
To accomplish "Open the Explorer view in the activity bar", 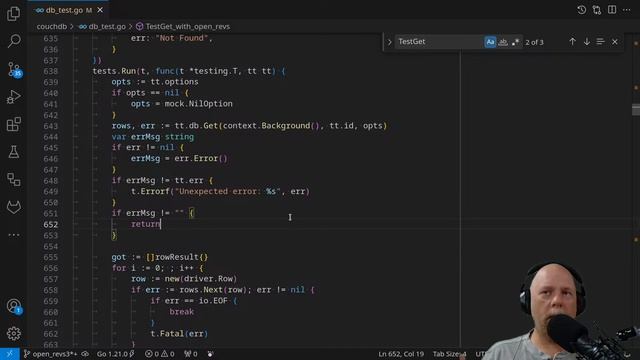I will coord(13,13).
